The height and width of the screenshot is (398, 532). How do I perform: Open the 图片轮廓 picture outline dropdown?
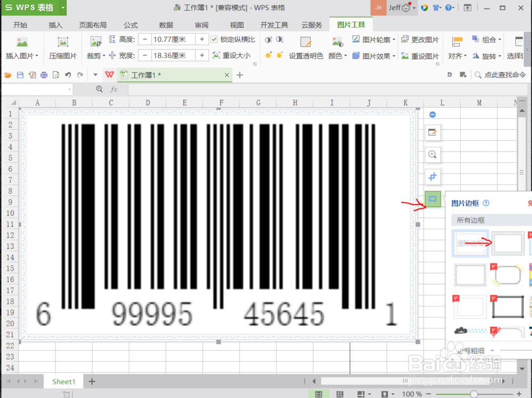[x=373, y=40]
